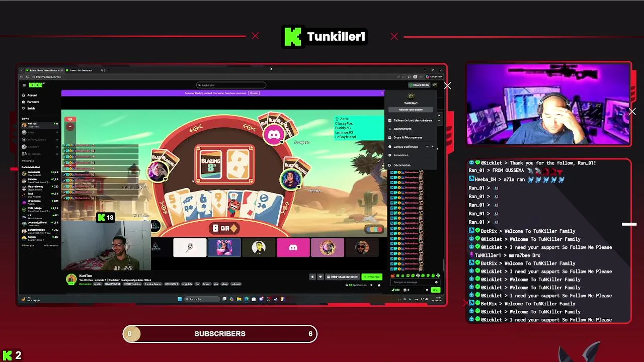Viewport: 644px width, 362px height.
Task: Toggle notification bell for KurlTox
Action: [312, 277]
